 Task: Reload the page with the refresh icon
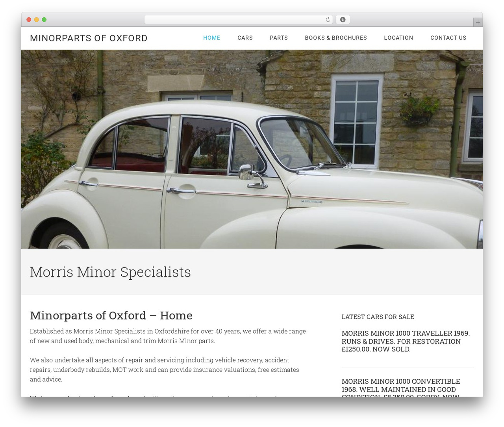click(x=328, y=20)
